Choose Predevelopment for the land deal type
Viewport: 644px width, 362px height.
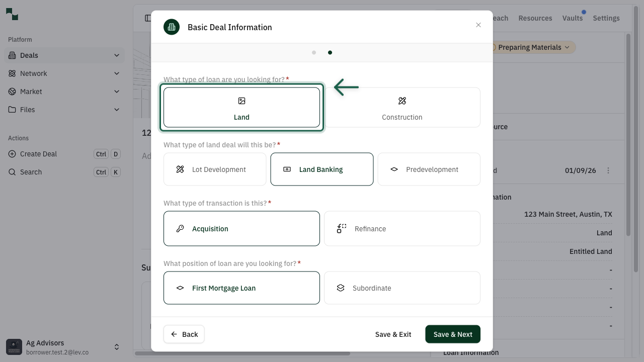[429, 169]
